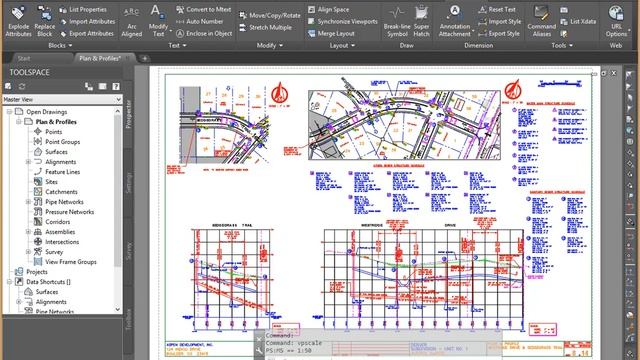640x360 pixels.
Task: Expand the Tools panel dropdown
Action: (562, 45)
